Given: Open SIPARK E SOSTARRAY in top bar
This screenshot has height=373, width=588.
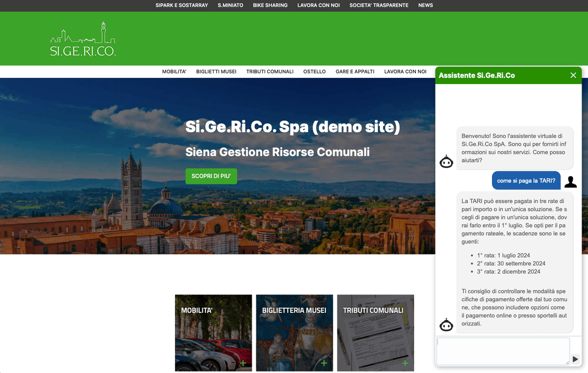Looking at the screenshot, I should 182,5.
